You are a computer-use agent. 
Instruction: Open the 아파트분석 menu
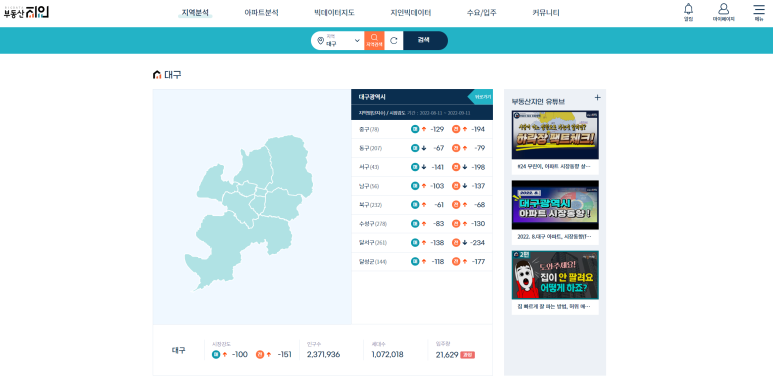coord(261,13)
